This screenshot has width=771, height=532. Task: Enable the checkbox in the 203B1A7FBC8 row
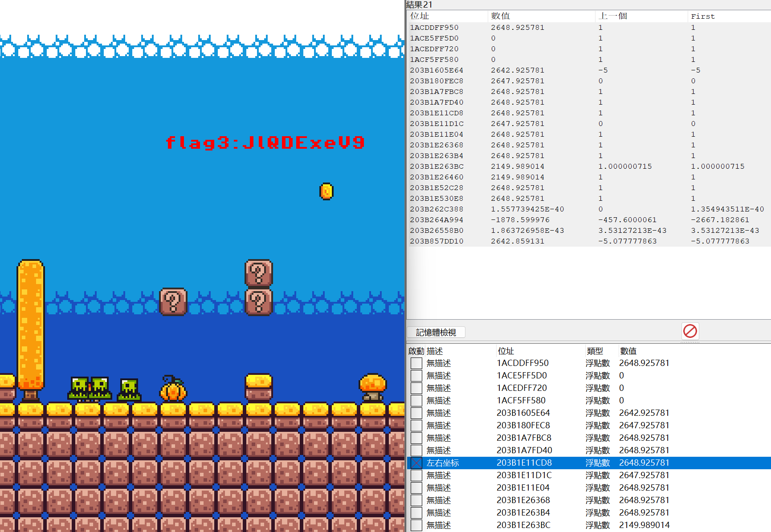[416, 438]
